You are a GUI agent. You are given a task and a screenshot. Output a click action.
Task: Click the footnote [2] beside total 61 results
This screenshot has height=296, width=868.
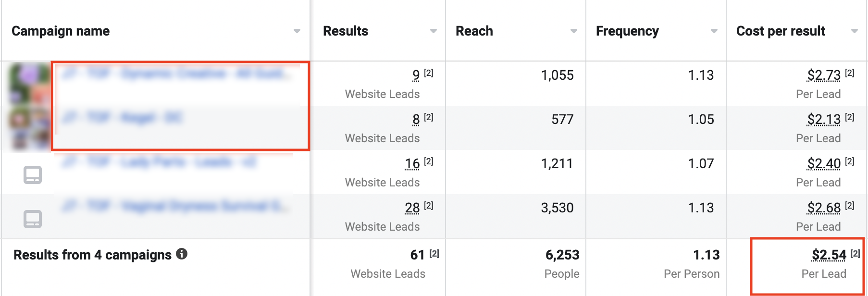click(x=434, y=254)
